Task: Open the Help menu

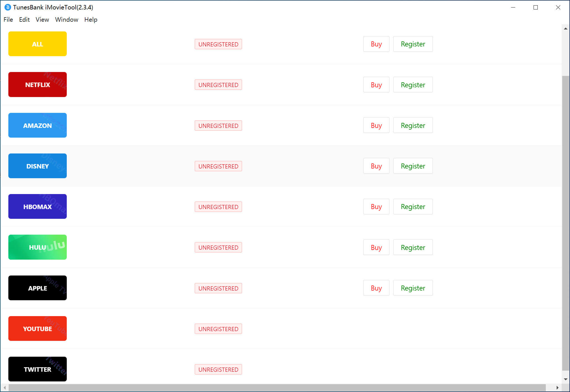Action: 91,19
